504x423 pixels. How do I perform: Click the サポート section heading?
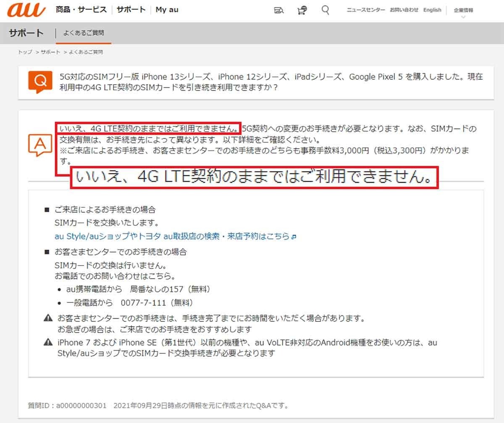click(x=26, y=33)
